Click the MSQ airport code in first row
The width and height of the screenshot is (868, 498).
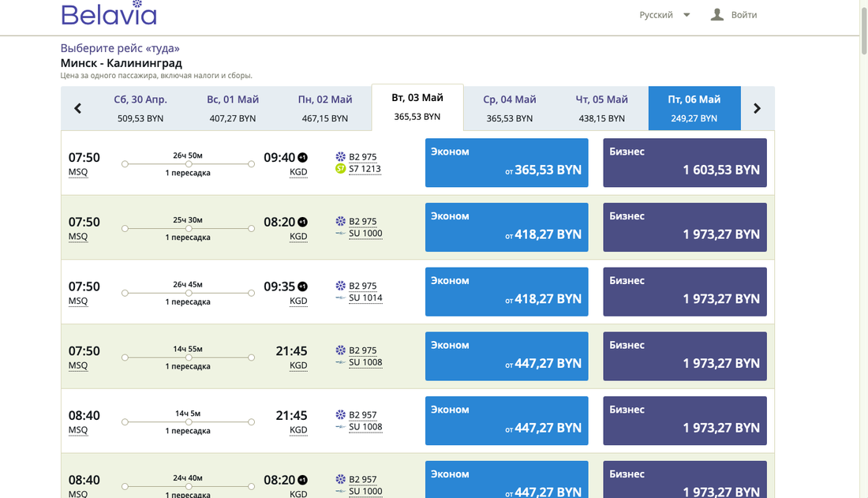click(78, 172)
